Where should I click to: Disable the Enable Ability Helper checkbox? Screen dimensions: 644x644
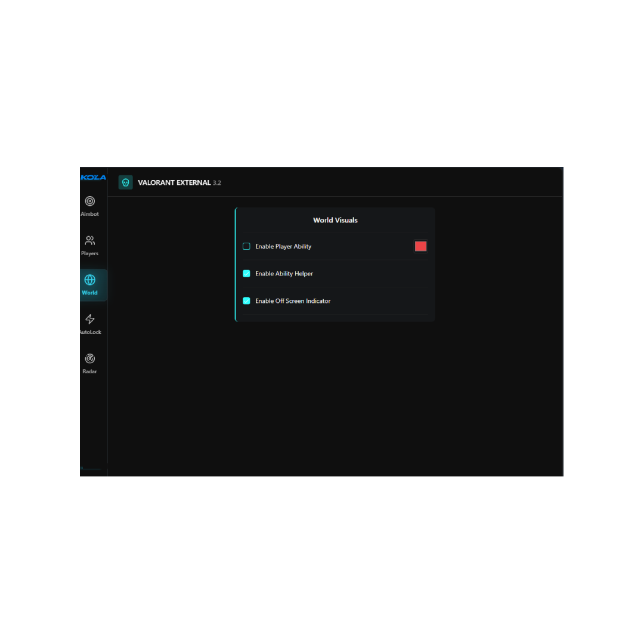[246, 273]
